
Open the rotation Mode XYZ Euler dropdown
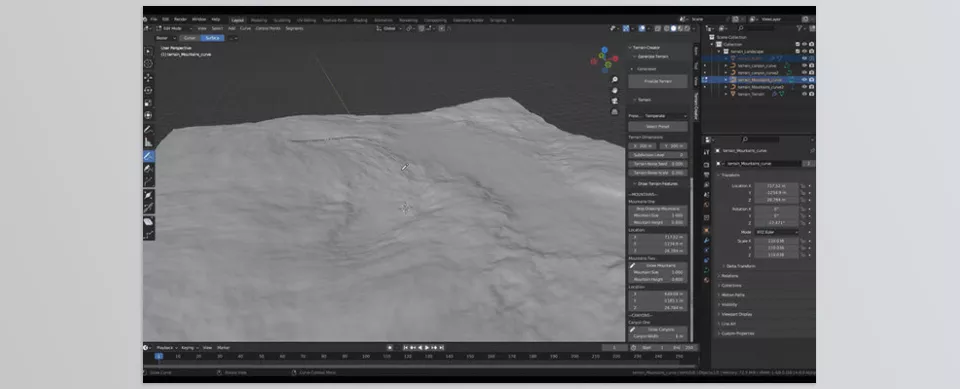tap(776, 232)
